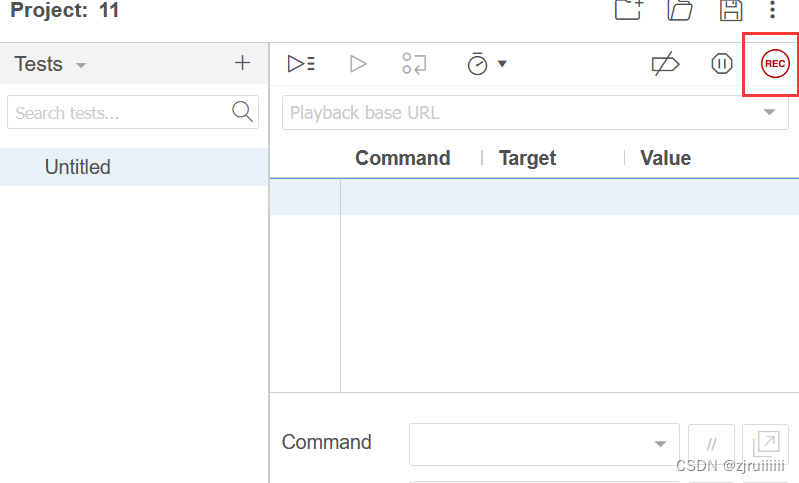Toggle command comment with the // button
The image size is (799, 483).
click(711, 444)
